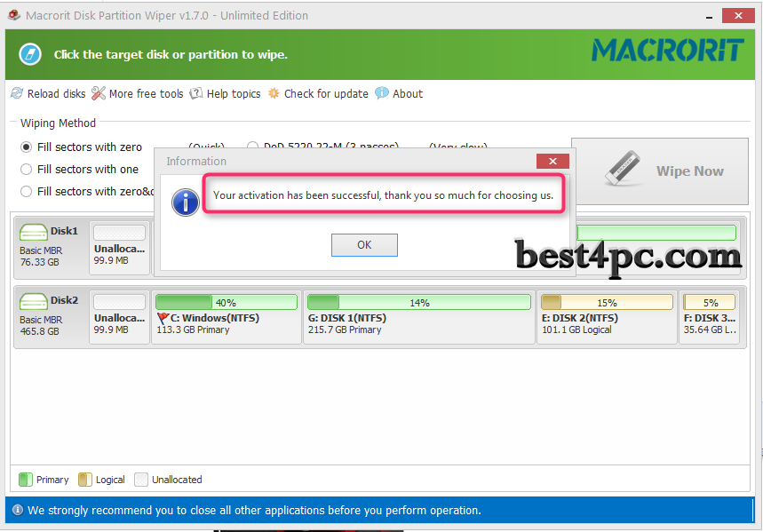Click the Primary legend color swatch
This screenshot has width=763, height=532.
26,480
